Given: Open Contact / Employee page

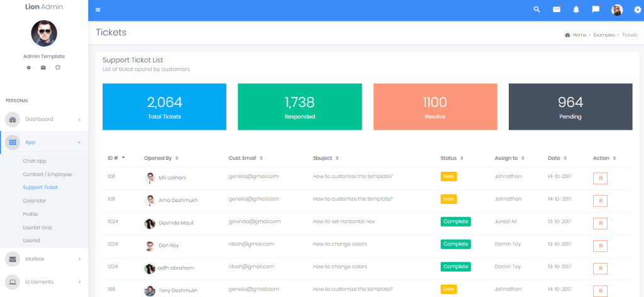Looking at the screenshot, I should click(47, 174).
